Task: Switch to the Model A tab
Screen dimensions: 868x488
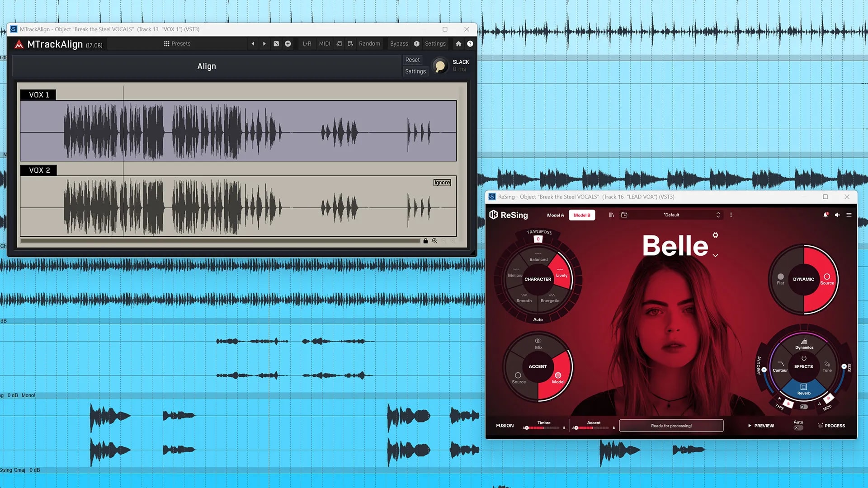Action: [555, 215]
